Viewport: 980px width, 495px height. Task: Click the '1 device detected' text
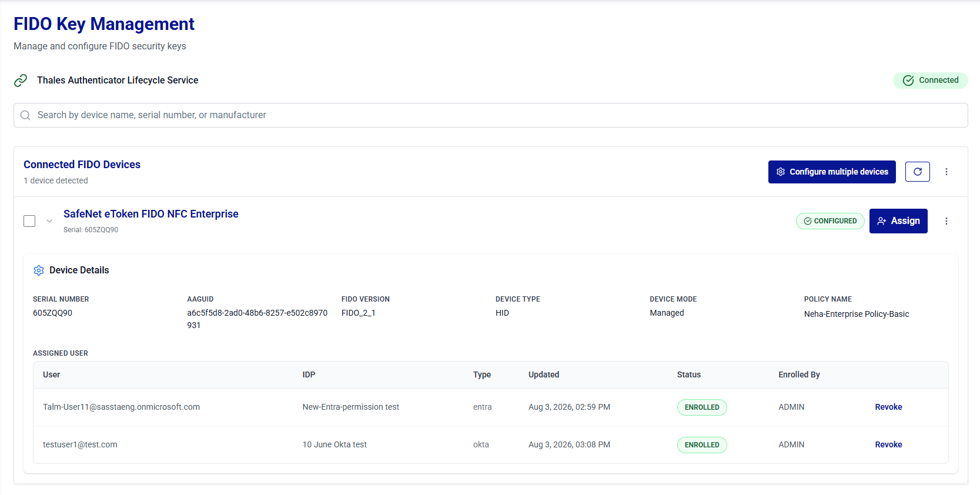click(56, 180)
